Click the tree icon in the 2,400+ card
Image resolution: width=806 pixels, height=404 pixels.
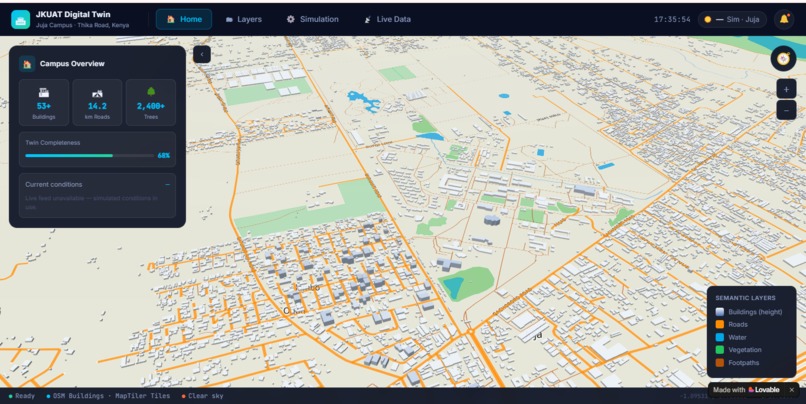tap(151, 92)
